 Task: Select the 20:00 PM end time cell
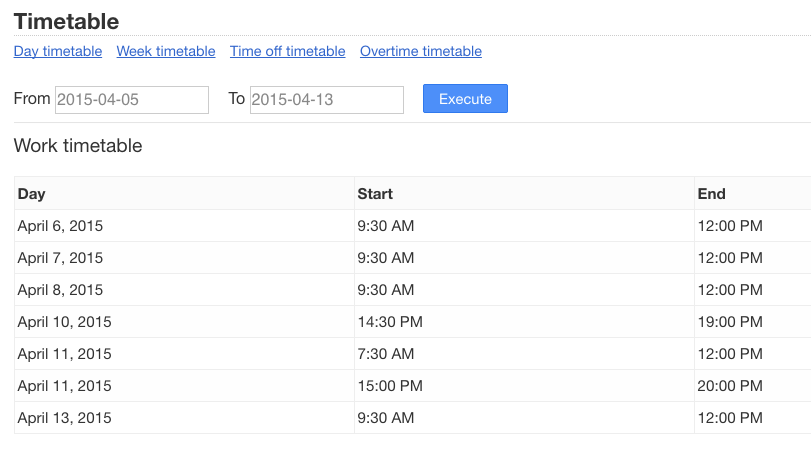pyautogui.click(x=730, y=386)
